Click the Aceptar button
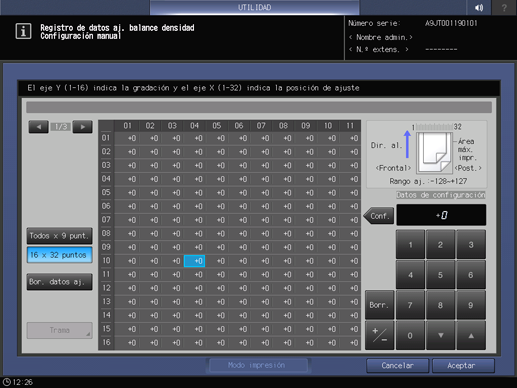The height and width of the screenshot is (388, 517). tap(463, 366)
